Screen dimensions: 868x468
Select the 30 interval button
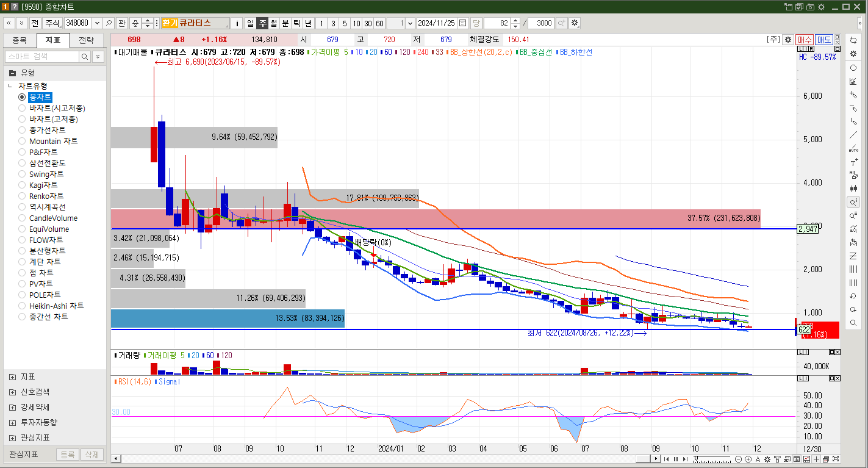tap(368, 23)
